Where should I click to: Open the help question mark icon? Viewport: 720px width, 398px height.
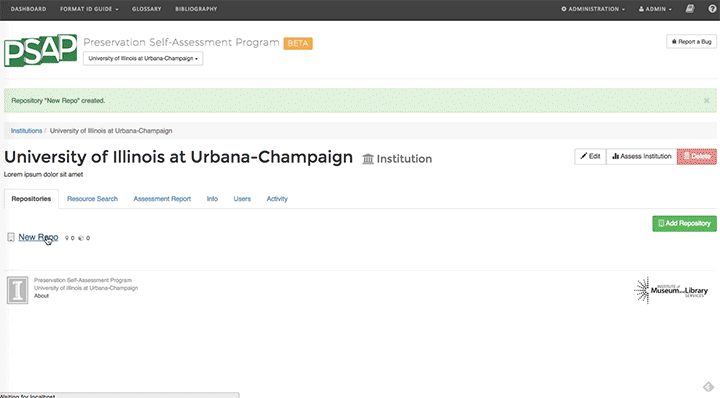click(x=712, y=9)
